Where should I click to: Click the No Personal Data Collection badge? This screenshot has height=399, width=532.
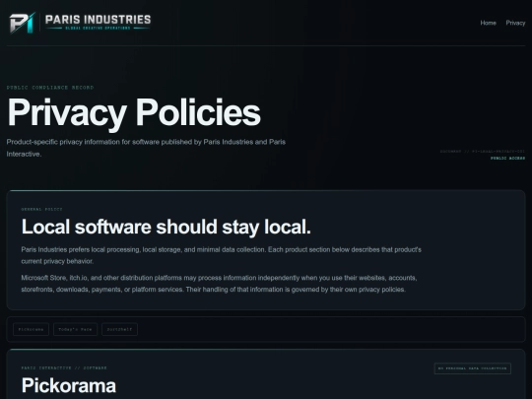(x=473, y=368)
